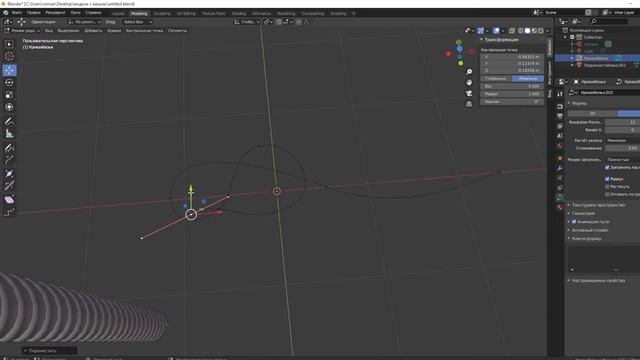Open the Окно menu
The height and width of the screenshot is (360, 640).
[76, 13]
